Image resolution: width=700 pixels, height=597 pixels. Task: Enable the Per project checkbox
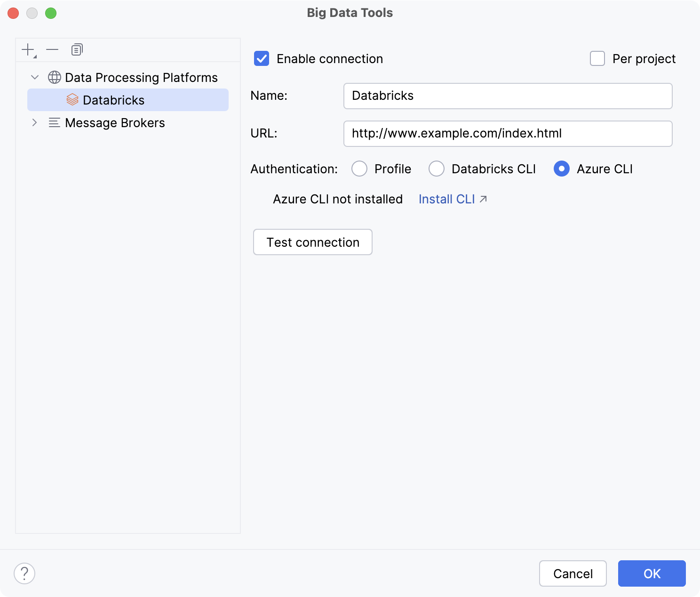(597, 58)
